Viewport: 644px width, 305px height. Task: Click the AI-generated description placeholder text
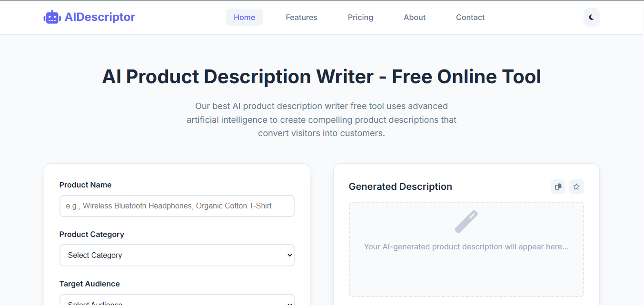[466, 246]
